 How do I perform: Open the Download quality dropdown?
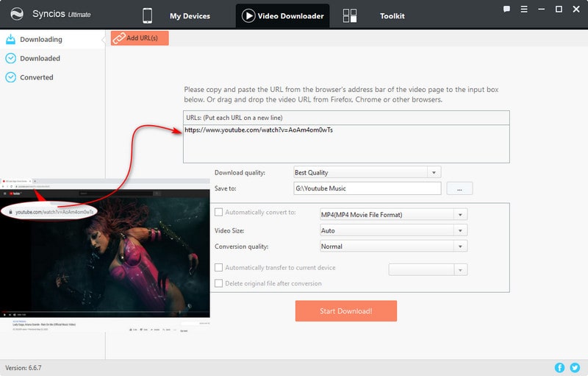[x=367, y=173]
